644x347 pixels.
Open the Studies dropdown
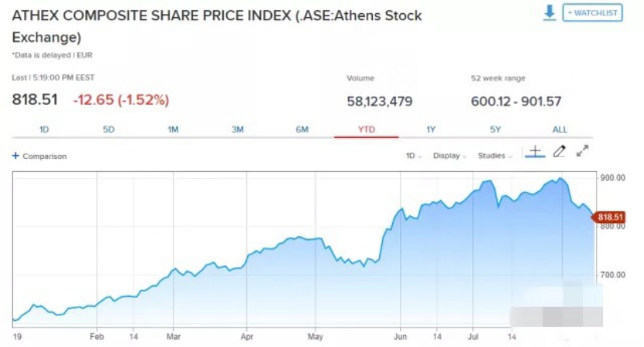click(x=494, y=156)
